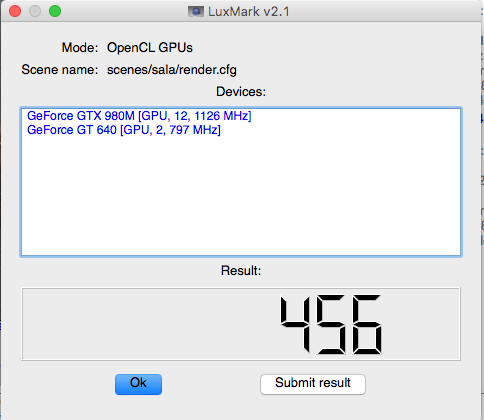Click the Submit result button

click(x=313, y=384)
